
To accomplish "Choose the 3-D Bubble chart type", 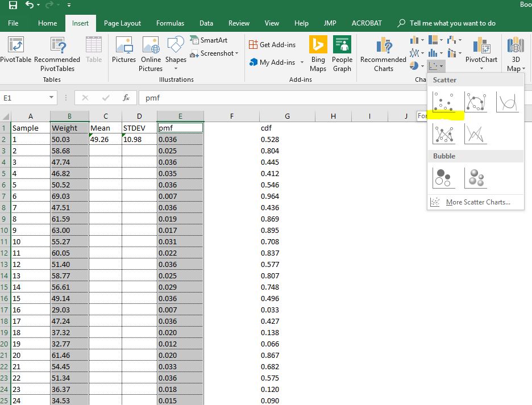I will coord(476,178).
